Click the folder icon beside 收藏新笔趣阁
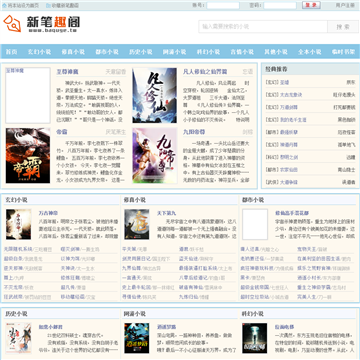 48,5
